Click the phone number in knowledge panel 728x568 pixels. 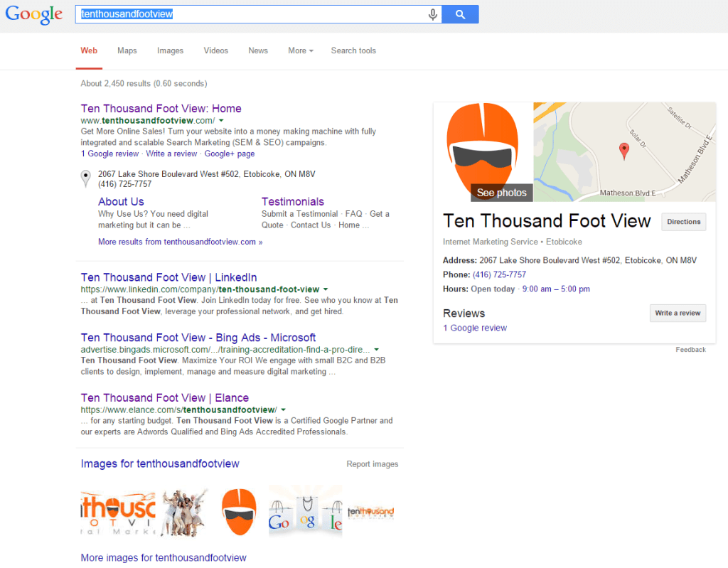tap(499, 275)
